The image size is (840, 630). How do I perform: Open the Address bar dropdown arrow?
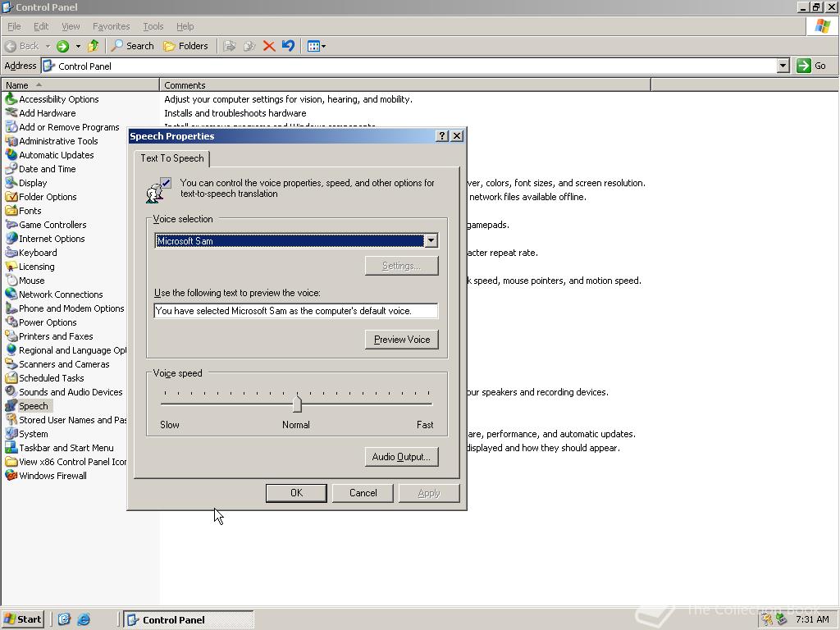[783, 66]
